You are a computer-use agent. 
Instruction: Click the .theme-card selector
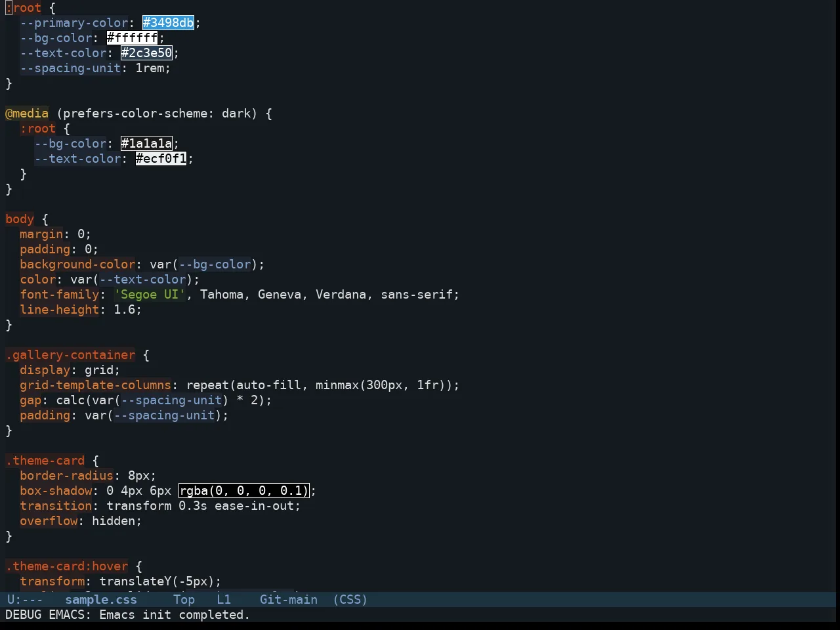pos(45,461)
